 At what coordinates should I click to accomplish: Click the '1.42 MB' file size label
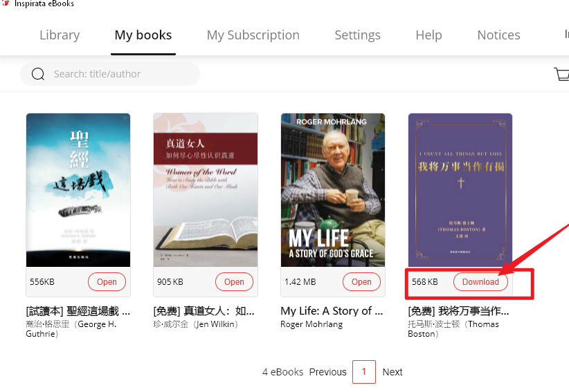coord(300,282)
